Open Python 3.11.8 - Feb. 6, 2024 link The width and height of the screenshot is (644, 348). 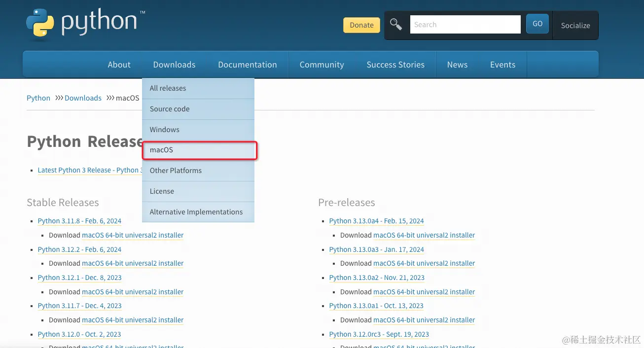point(79,221)
